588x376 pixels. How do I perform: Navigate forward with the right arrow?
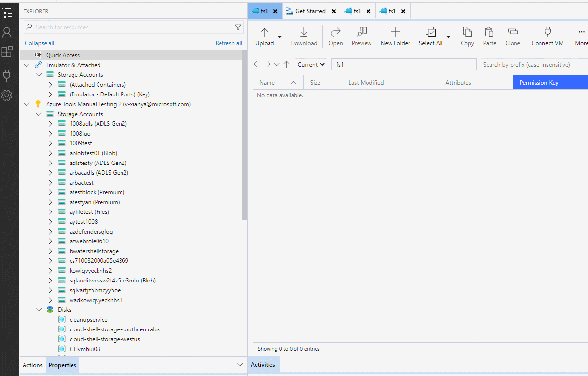coord(267,64)
